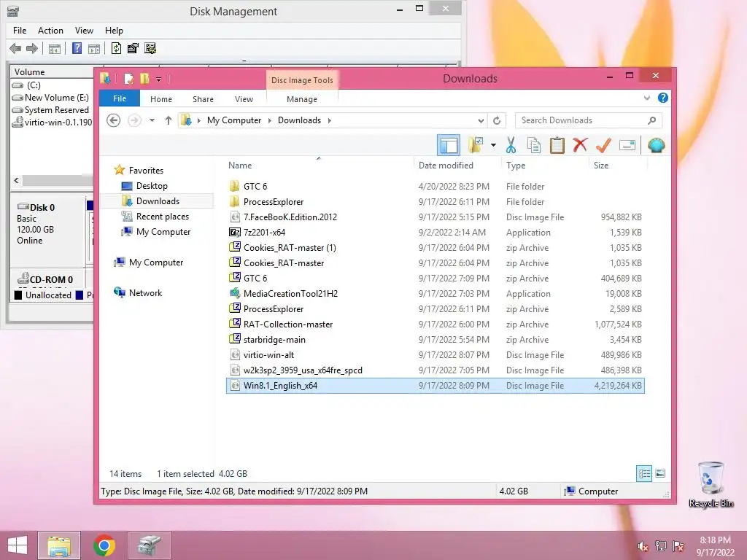Switch to the View ribbon tab
Image resolution: width=747 pixels, height=560 pixels.
coord(244,99)
